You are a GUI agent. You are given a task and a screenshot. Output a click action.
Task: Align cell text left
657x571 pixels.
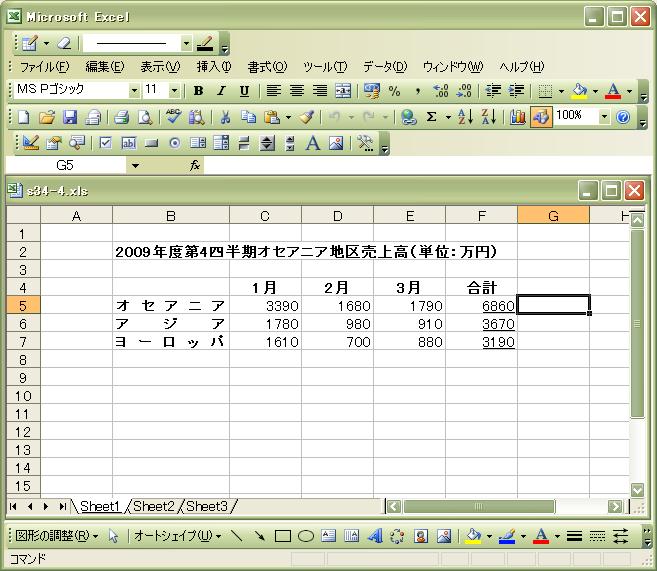274,90
